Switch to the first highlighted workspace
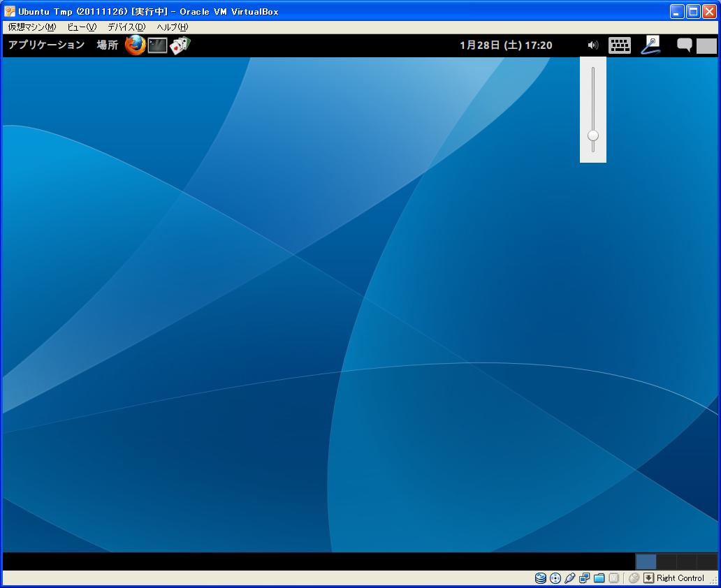This screenshot has height=588, width=721. [646, 561]
